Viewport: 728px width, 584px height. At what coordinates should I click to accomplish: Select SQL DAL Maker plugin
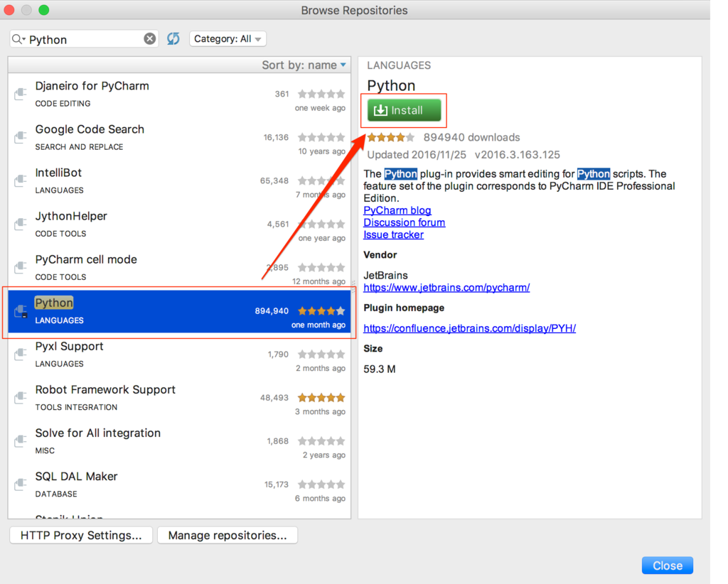tap(179, 485)
